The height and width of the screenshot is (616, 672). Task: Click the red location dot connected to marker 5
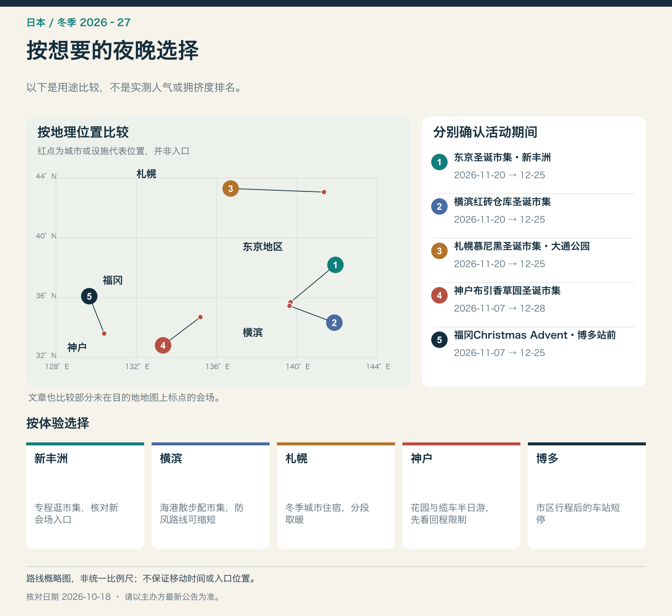104,333
